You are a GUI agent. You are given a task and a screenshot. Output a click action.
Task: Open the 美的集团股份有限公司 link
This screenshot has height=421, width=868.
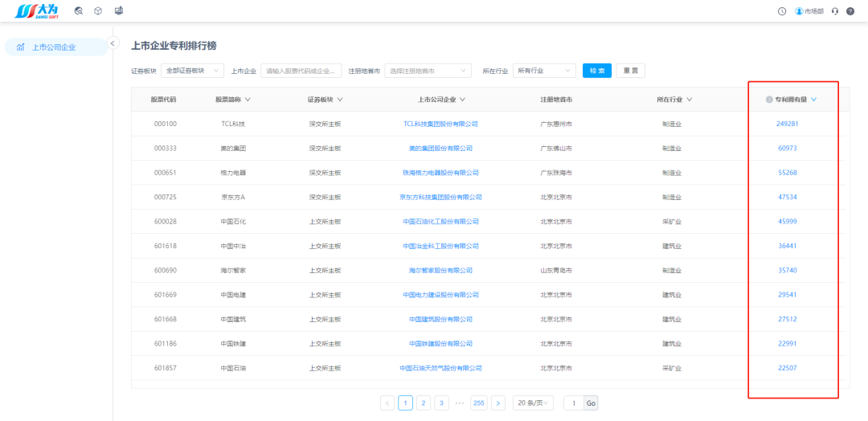pos(440,149)
